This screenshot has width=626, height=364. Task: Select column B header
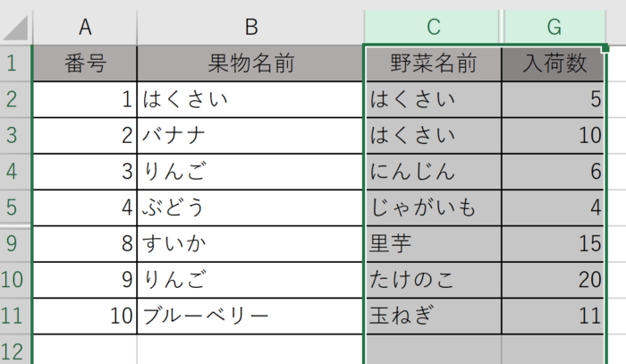click(x=250, y=26)
